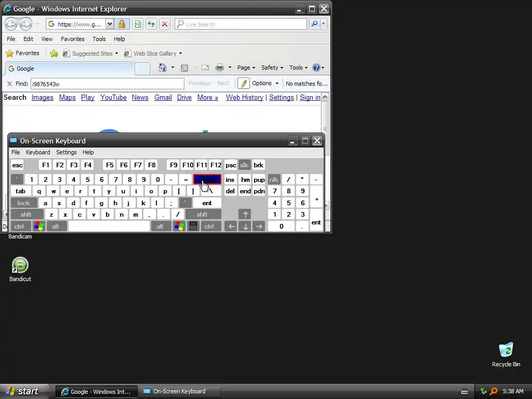The height and width of the screenshot is (399, 532).
Task: Open Favorites center star button
Action: pyautogui.click(x=23, y=54)
